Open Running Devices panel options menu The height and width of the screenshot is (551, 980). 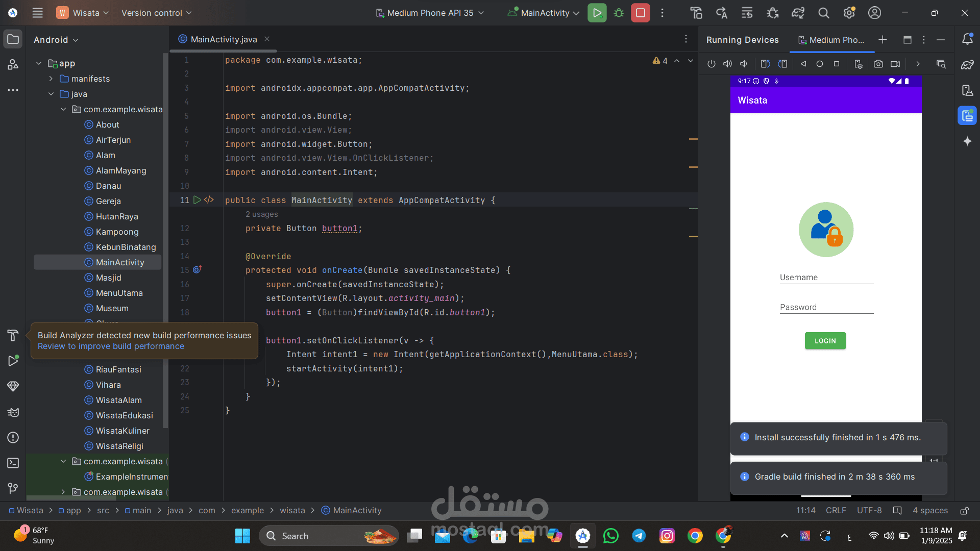pos(924,40)
